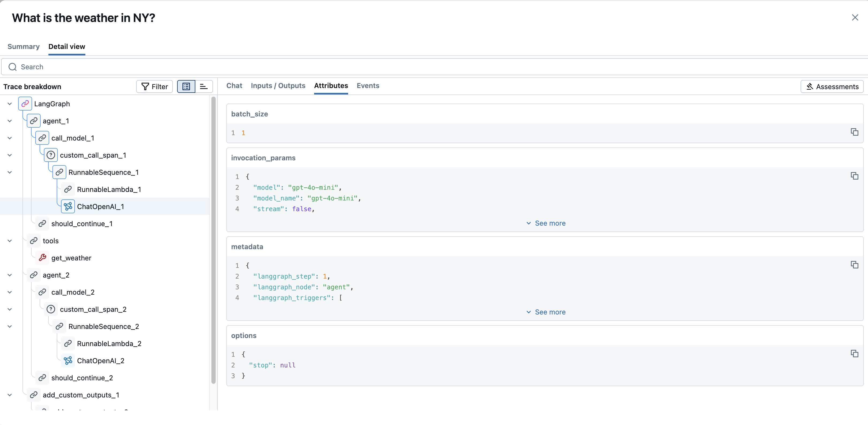Open the Filter options

154,86
